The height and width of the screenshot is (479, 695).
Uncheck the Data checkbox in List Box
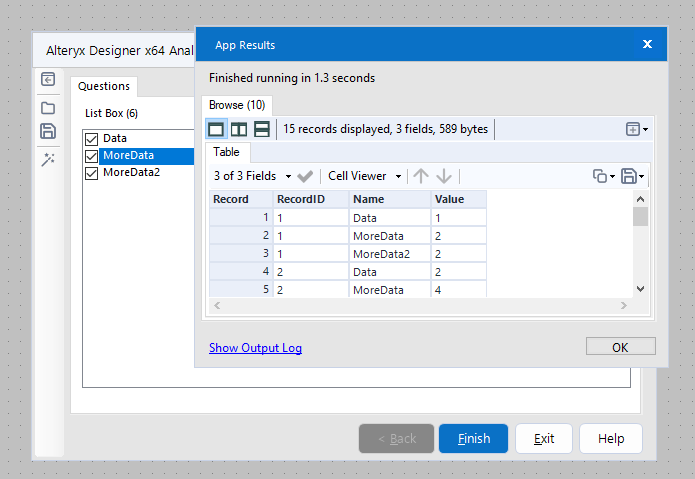coord(92,138)
